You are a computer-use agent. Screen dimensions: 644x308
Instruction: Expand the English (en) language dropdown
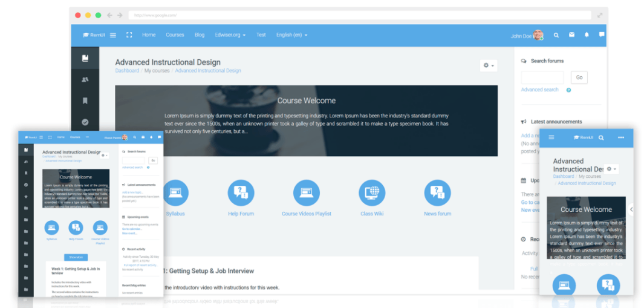point(291,35)
